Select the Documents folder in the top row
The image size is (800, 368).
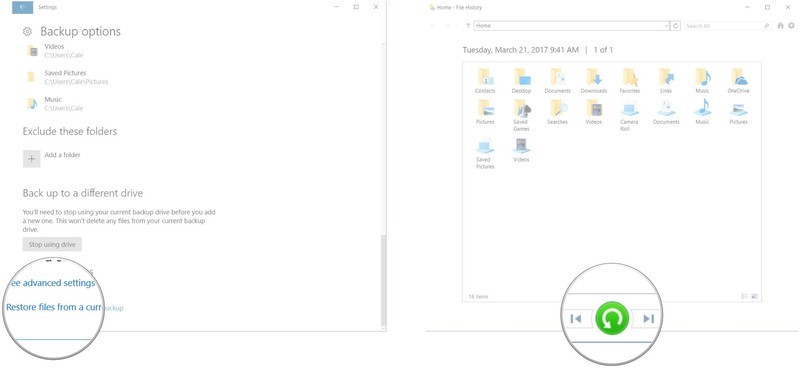coord(557,81)
